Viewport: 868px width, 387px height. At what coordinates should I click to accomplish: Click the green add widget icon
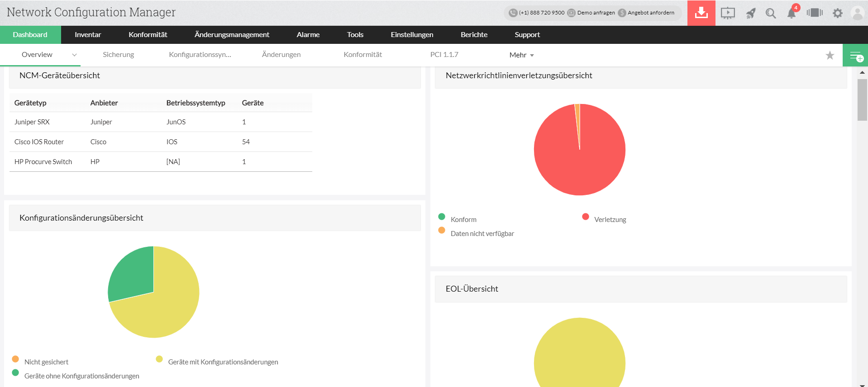click(x=855, y=56)
